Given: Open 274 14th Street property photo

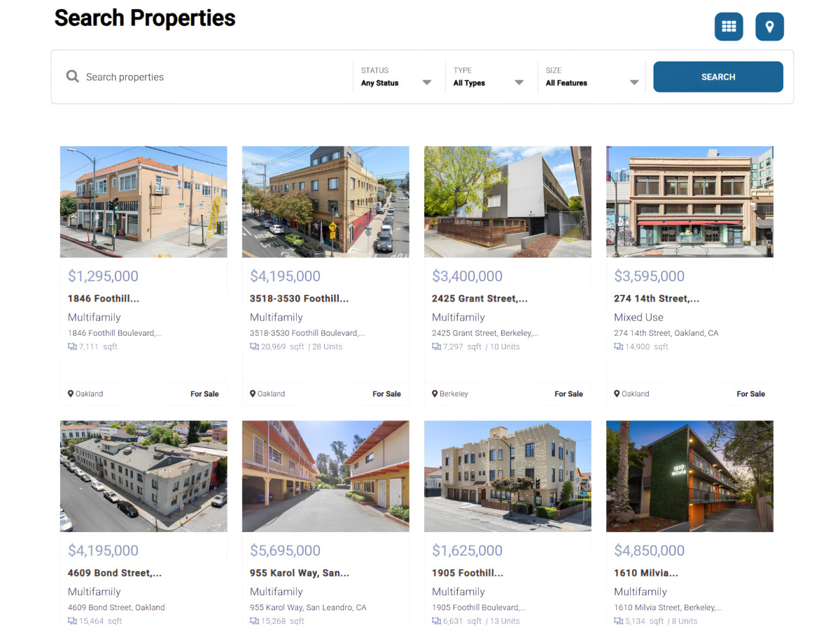Looking at the screenshot, I should [689, 202].
